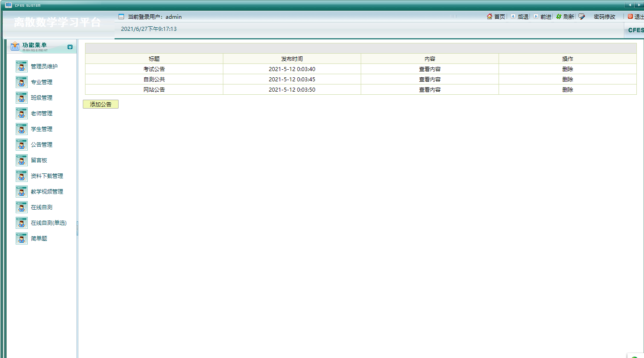Click the sidebar splitter collapse handle
The width and height of the screenshot is (644, 358).
point(77,228)
